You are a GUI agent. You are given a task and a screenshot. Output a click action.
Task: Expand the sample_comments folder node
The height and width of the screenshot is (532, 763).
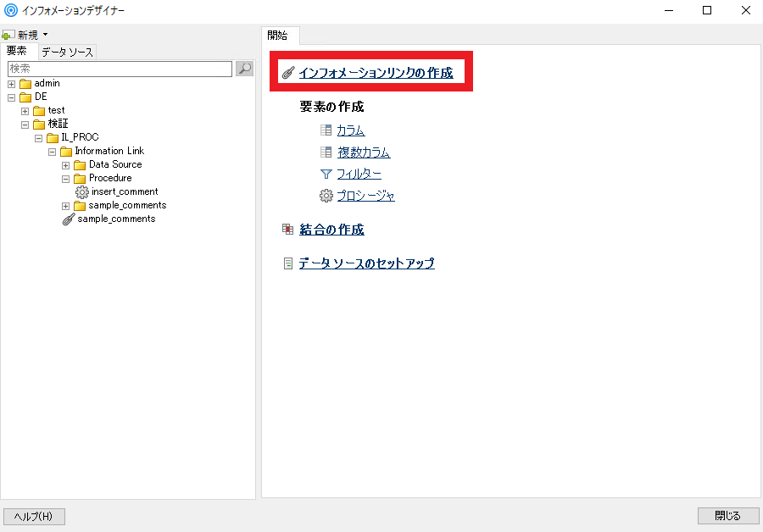point(66,207)
